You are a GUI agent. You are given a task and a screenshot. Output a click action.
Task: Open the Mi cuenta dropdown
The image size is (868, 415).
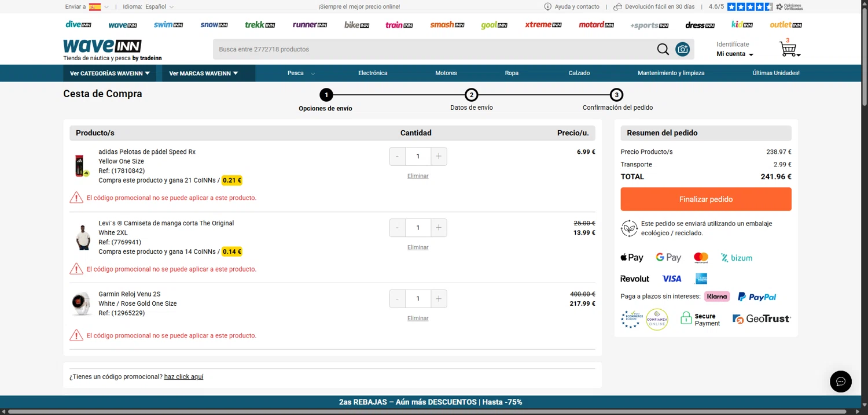[735, 54]
